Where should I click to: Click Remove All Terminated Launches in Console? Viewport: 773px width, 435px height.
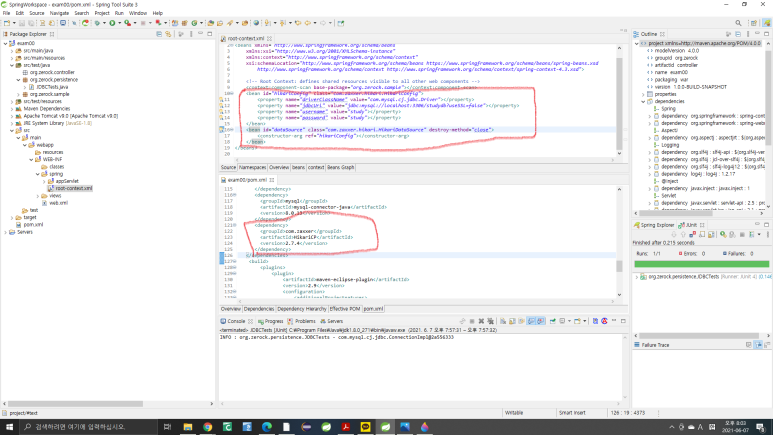[491, 321]
